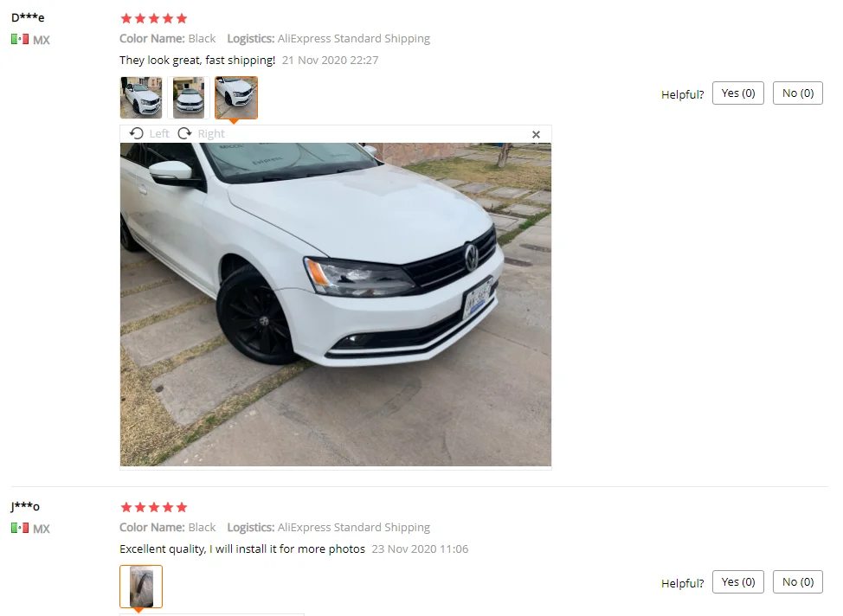
Task: Click the five-star rating of J***o's review
Action: pos(154,507)
